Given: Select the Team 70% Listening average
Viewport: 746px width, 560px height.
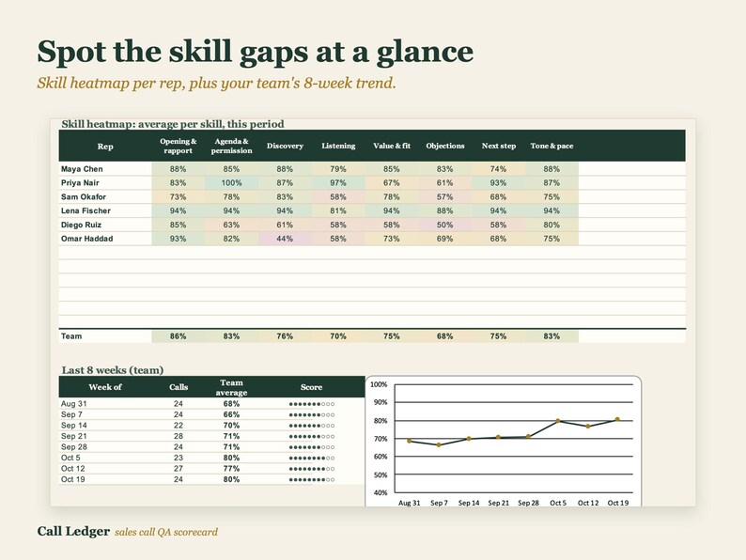Looking at the screenshot, I should pyautogui.click(x=338, y=335).
